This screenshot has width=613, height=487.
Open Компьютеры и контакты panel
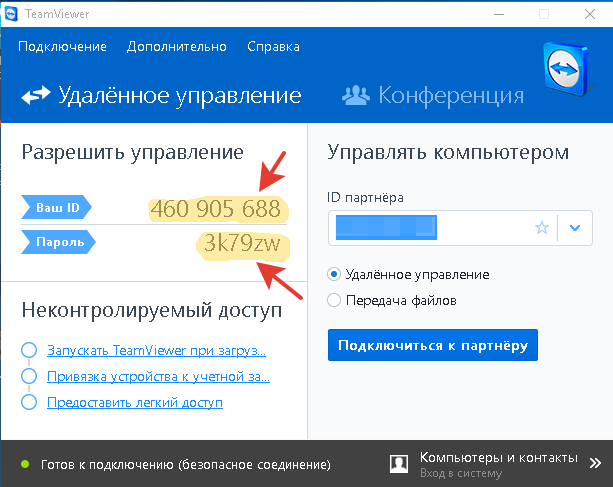(498, 457)
